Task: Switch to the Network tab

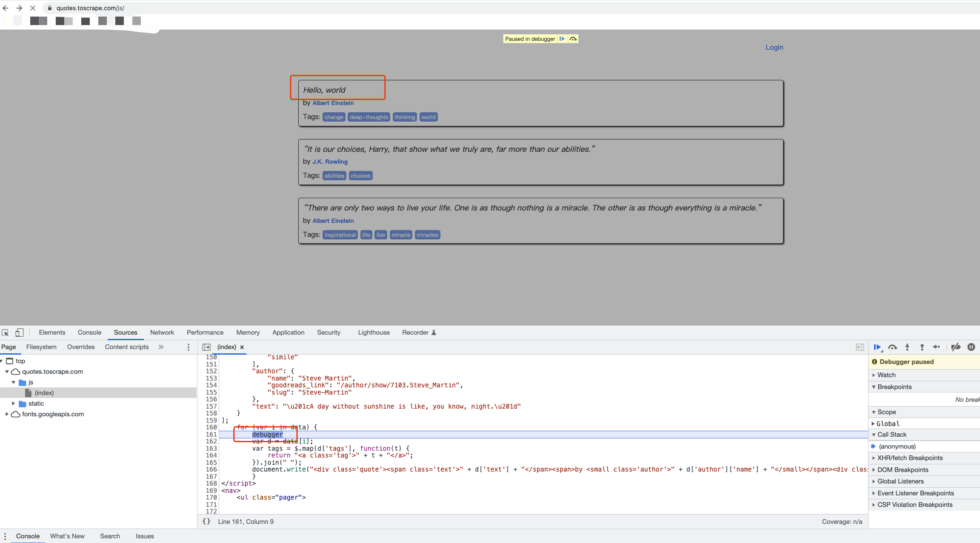Action: click(162, 333)
